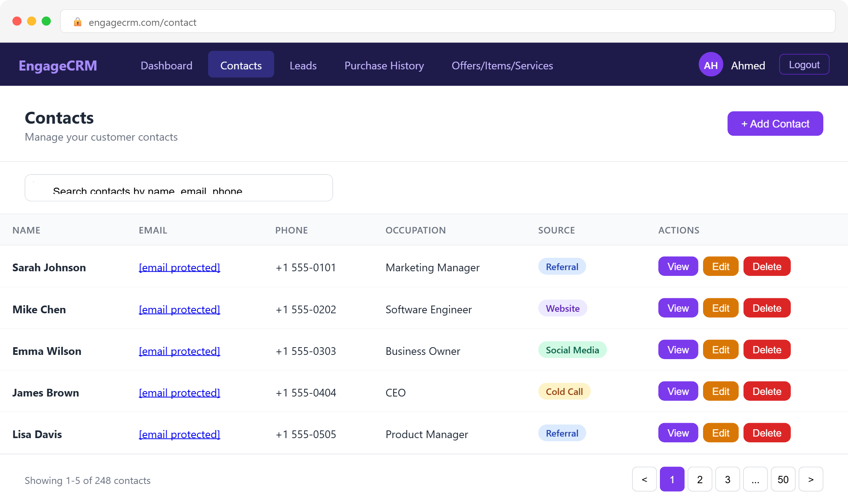The image size is (848, 504).
Task: Go to page 2 of contacts
Action: (700, 479)
